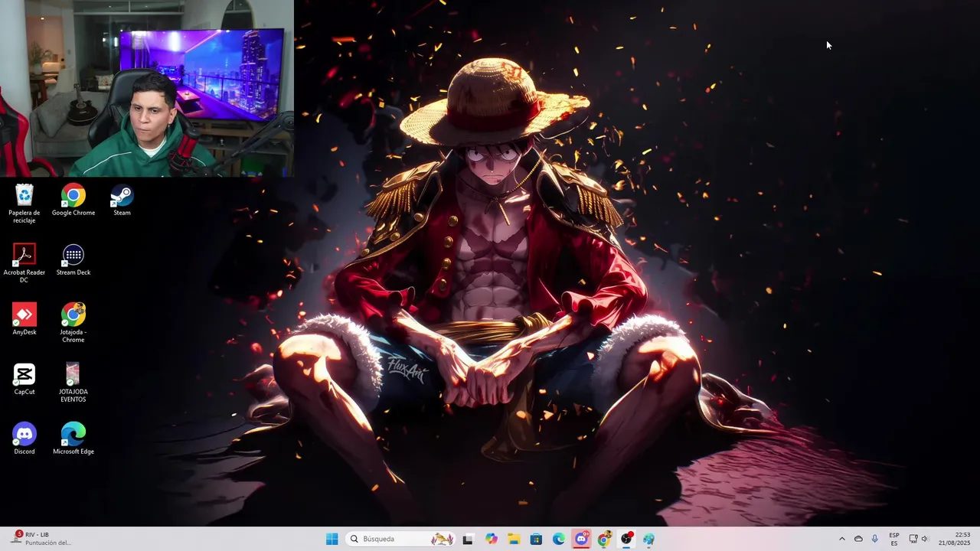Select the Microsoft Edge desktop shortcut
Viewport: 980px width, 551px height.
(73, 439)
